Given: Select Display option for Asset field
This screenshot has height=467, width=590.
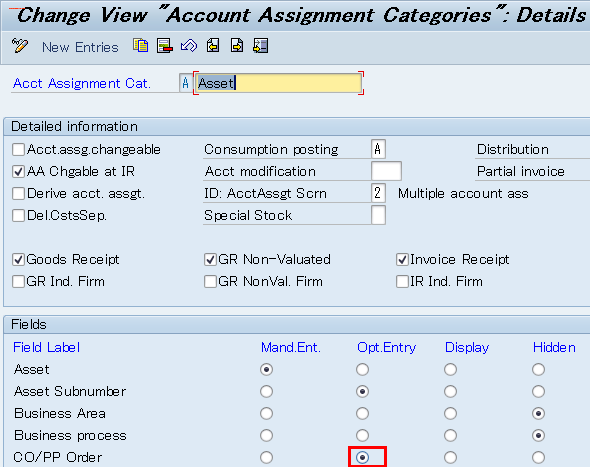Looking at the screenshot, I should (x=450, y=370).
